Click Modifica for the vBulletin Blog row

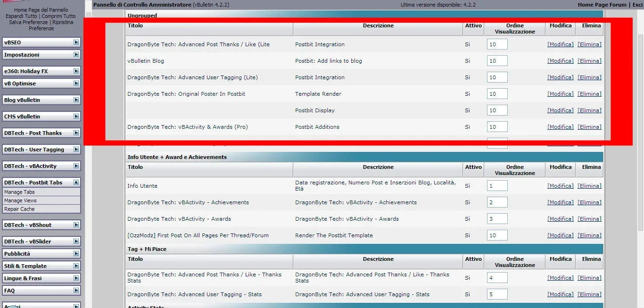coord(561,61)
